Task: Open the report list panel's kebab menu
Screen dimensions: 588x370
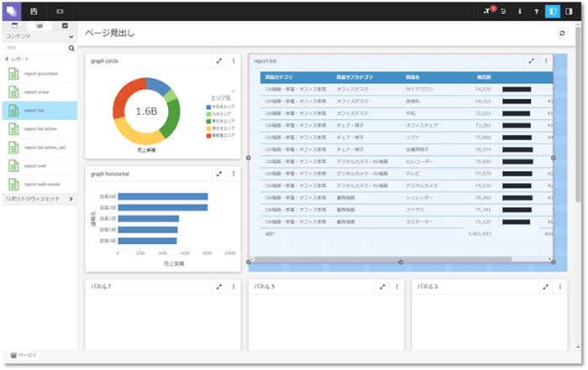Action: tap(546, 60)
